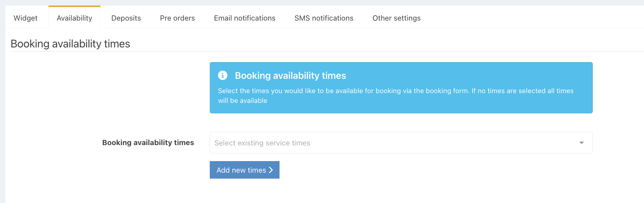
Task: Click the Booking availability times page heading
Action: 70,44
